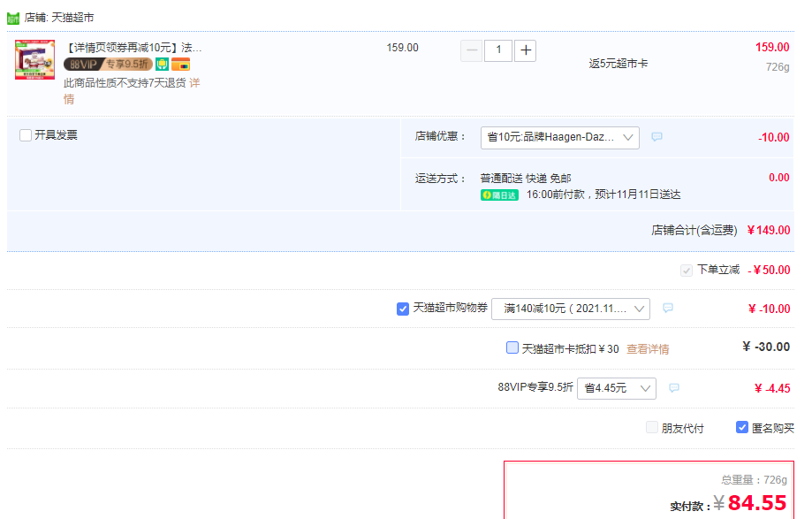Uncheck the 匿名购买 checkbox

[742, 427]
